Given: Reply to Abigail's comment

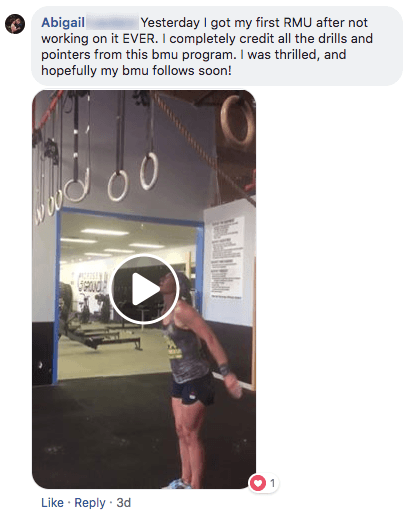Looking at the screenshot, I should click(x=90, y=503).
